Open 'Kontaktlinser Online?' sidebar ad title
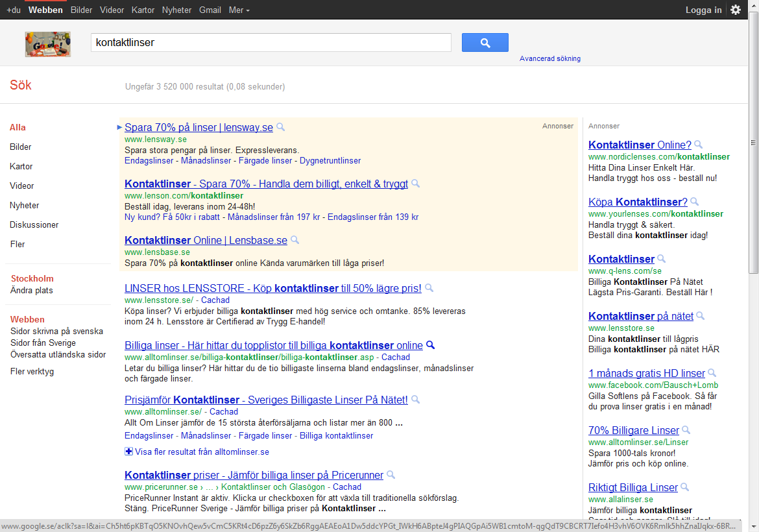Image resolution: width=759 pixels, height=532 pixels. coord(640,145)
